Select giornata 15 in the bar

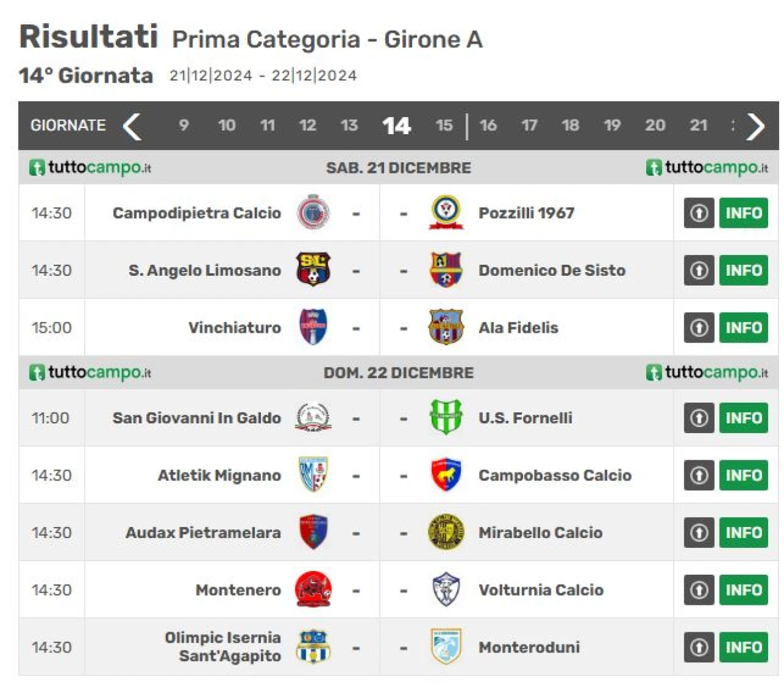coord(444,126)
